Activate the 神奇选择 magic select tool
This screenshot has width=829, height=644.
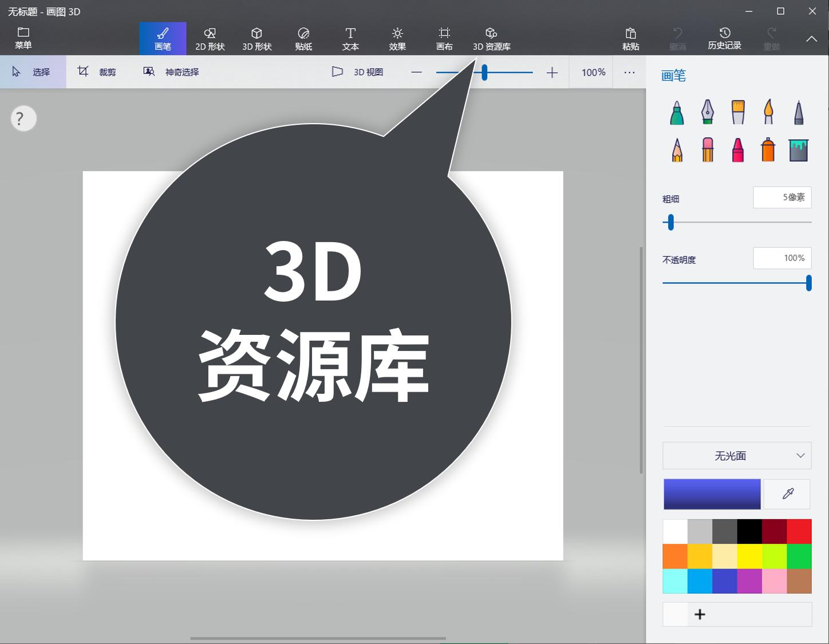coord(170,72)
